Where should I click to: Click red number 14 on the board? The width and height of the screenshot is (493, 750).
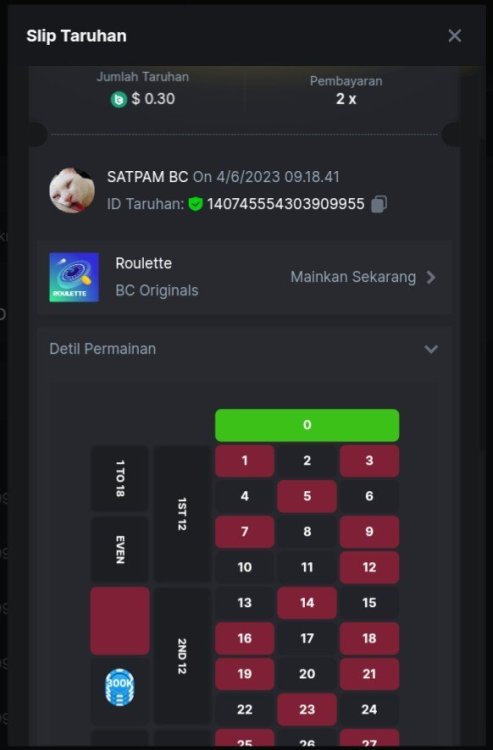click(x=307, y=603)
